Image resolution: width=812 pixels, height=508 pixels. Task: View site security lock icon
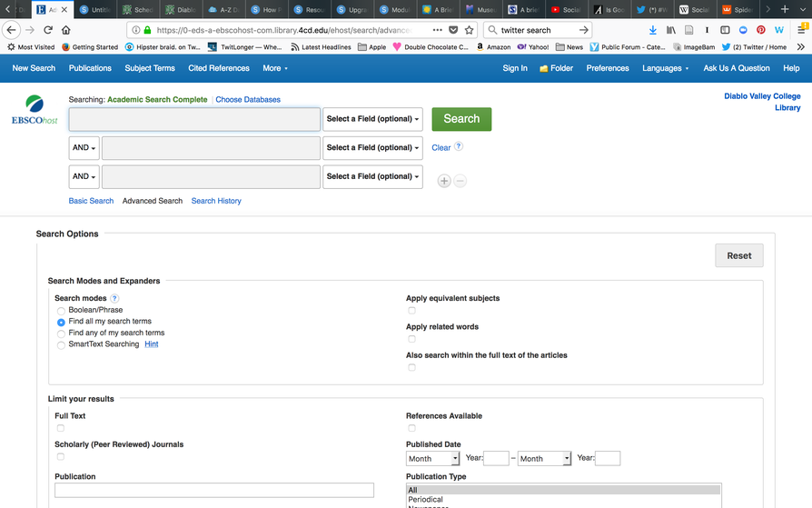point(147,30)
